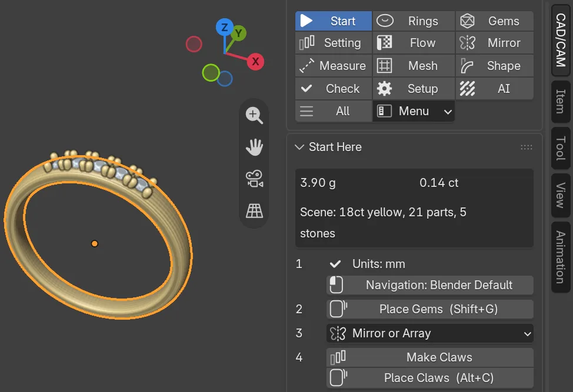Click the negative Y axis gizmo circle
573x392 pixels.
(211, 73)
